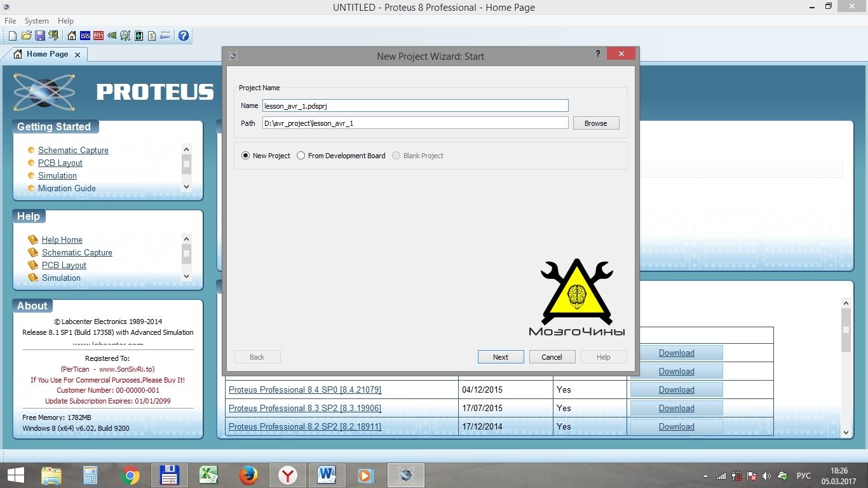
Task: Open Word from the taskbar
Action: pos(327,475)
